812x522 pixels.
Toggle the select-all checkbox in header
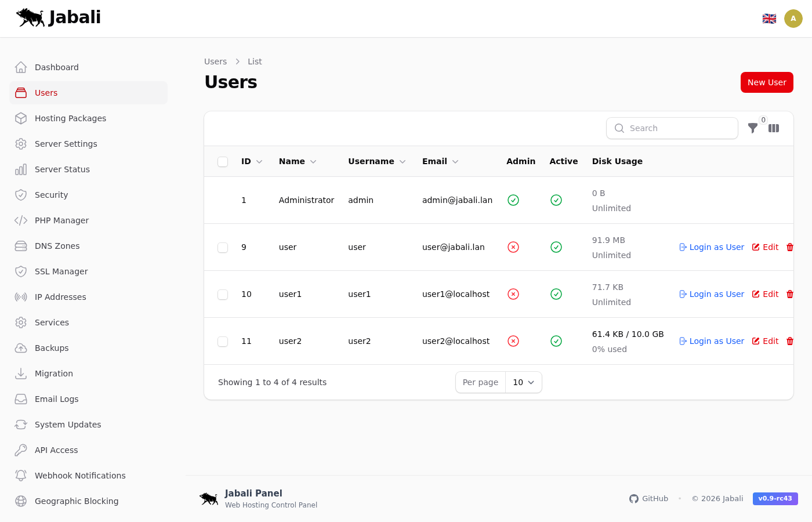click(223, 161)
